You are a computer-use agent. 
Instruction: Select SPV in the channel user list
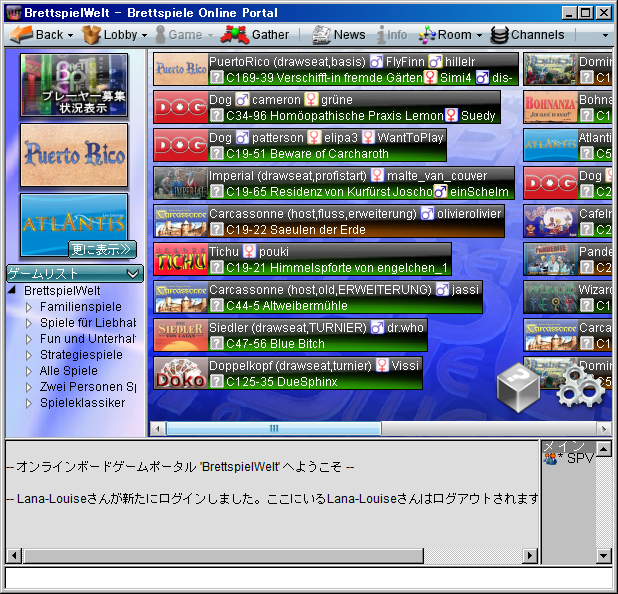pyautogui.click(x=569, y=458)
